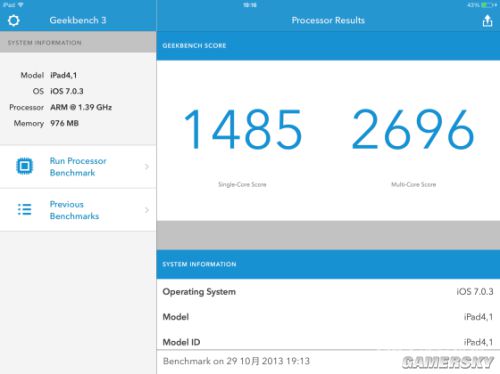Tap the right-pane System Information header
The height and width of the screenshot is (374, 500).
click(328, 264)
